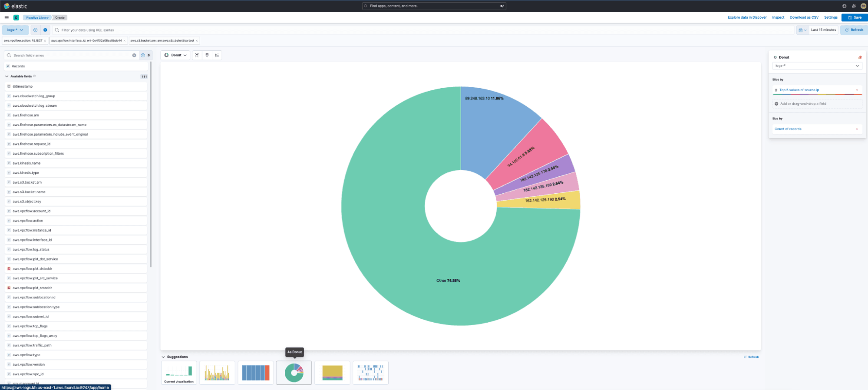Image resolution: width=868 pixels, height=390 pixels.
Task: Remove the aws.vpcflow.action: REJECT filter
Action: [x=45, y=41]
